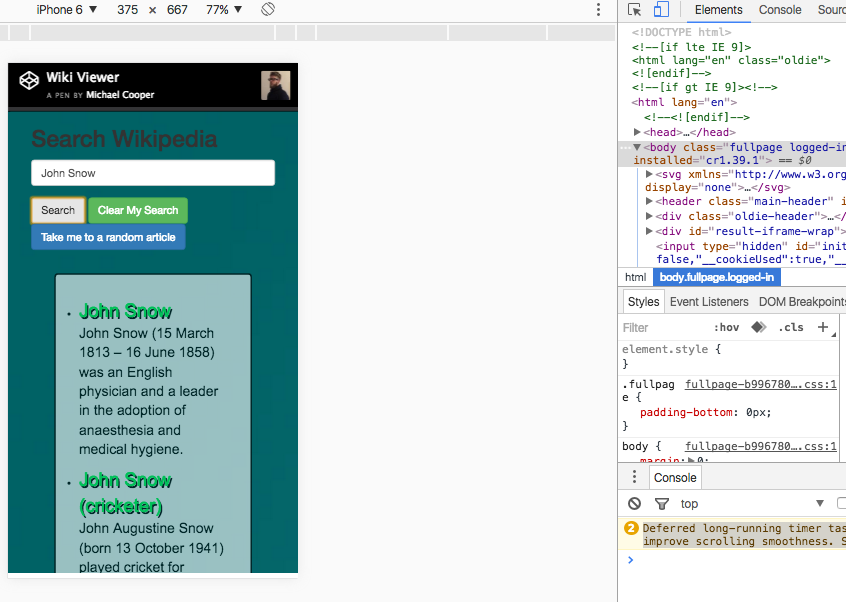Open the iPhone 6 device dropdown
This screenshot has width=846, height=602.
click(66, 10)
